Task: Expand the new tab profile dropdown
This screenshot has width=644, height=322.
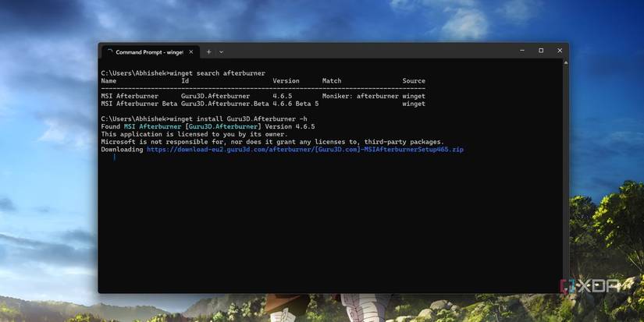Action: click(x=221, y=51)
